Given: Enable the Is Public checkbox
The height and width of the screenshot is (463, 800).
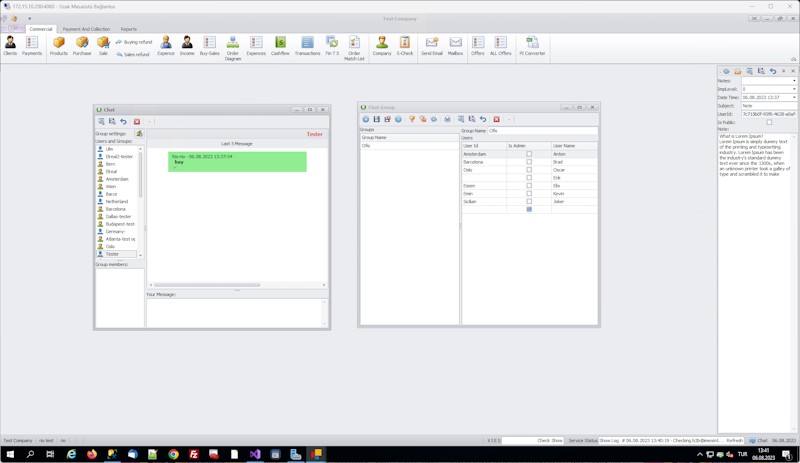Looking at the screenshot, I should [x=769, y=123].
